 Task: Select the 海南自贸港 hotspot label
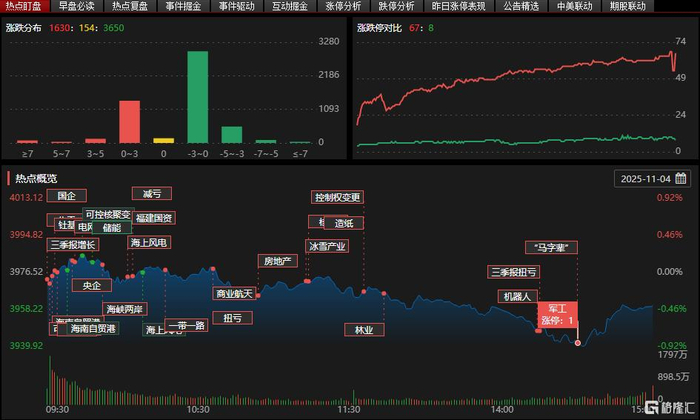coord(93,329)
